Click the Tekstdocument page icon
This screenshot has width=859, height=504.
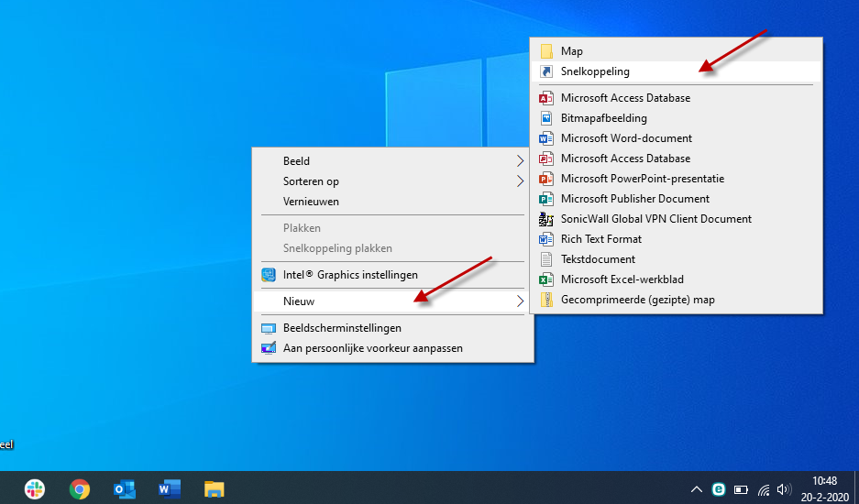[x=546, y=259]
